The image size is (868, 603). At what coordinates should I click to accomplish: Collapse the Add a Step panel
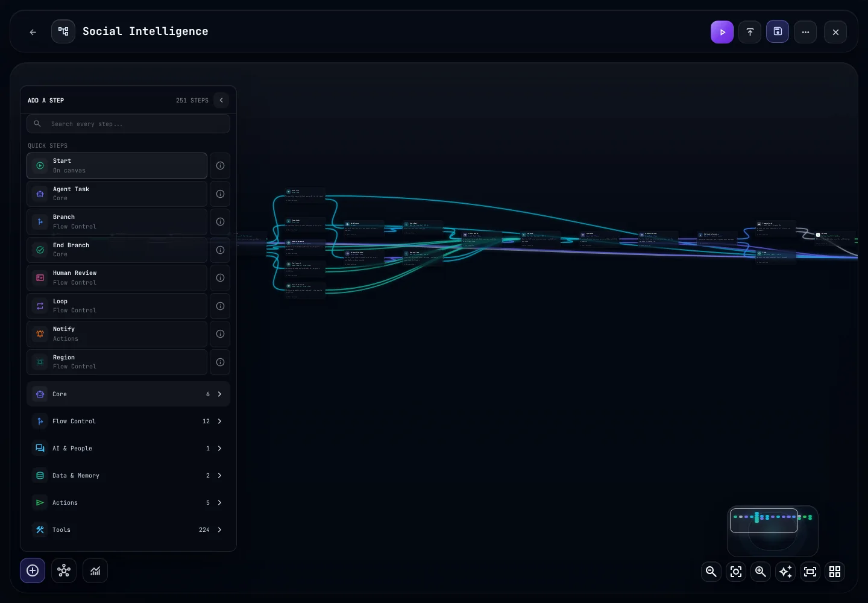[221, 100]
